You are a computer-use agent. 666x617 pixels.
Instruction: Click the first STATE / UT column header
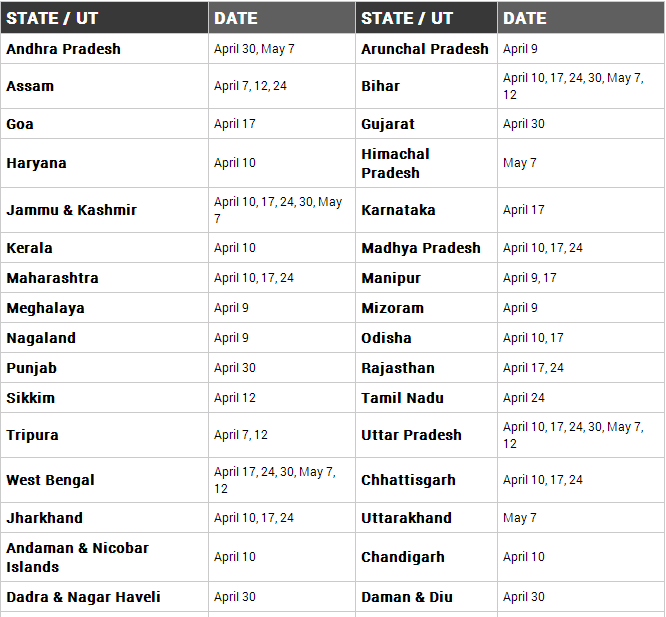point(104,17)
